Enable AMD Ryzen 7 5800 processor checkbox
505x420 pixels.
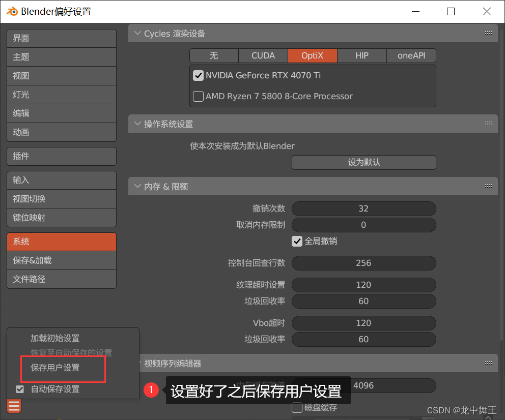click(x=198, y=96)
